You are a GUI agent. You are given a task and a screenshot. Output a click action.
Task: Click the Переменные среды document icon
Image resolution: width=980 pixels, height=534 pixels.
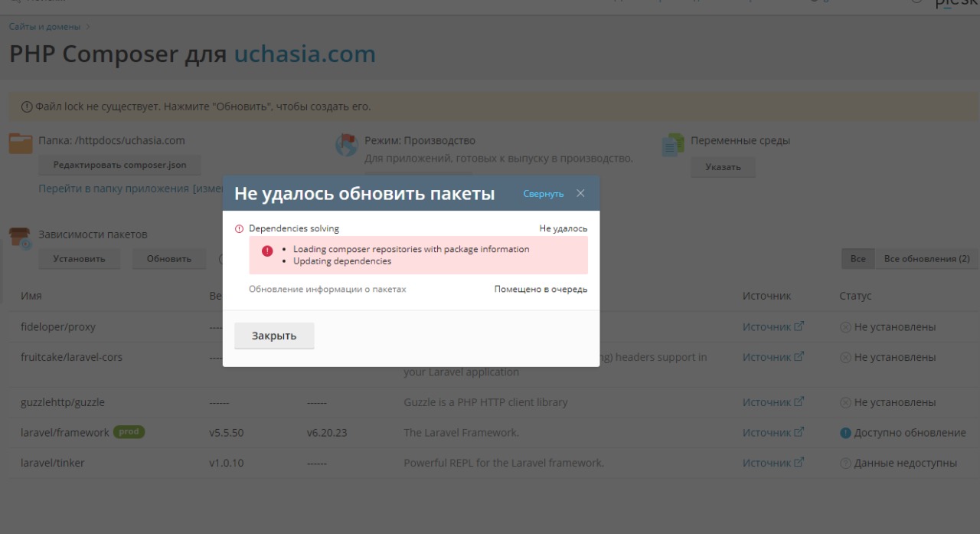click(x=673, y=144)
